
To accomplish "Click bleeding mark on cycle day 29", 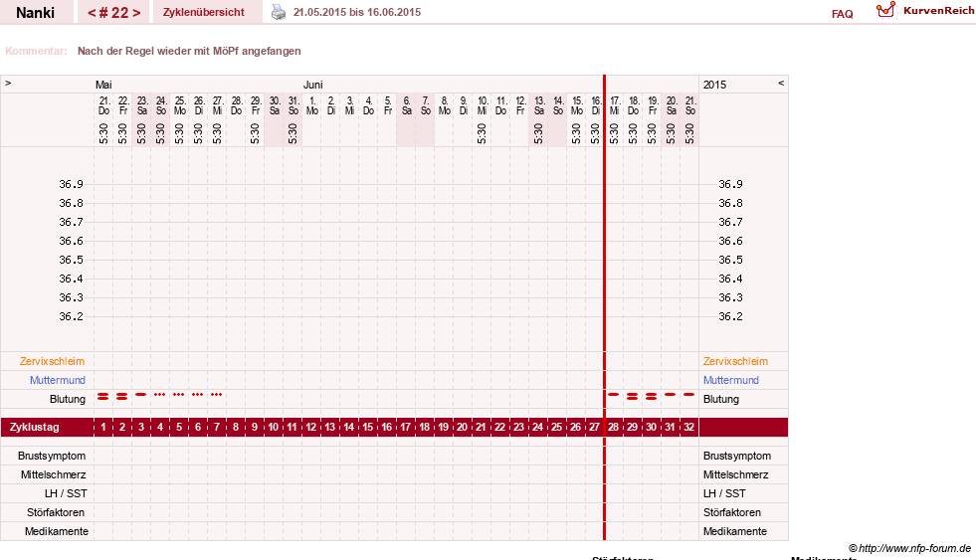I will point(633,396).
